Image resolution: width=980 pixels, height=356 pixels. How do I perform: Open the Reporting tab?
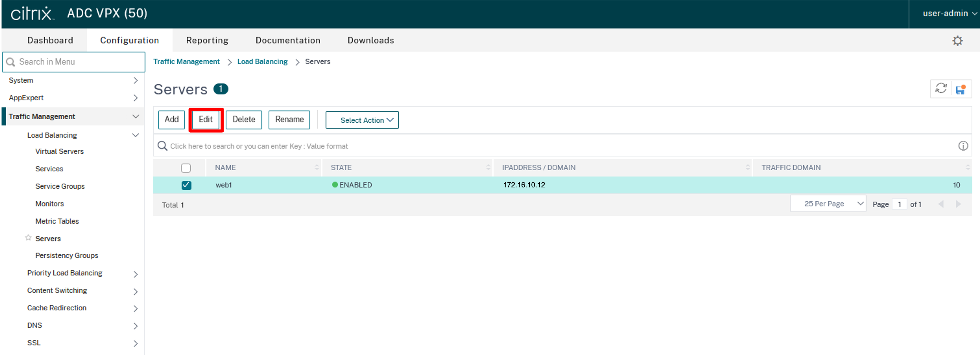coord(207,40)
